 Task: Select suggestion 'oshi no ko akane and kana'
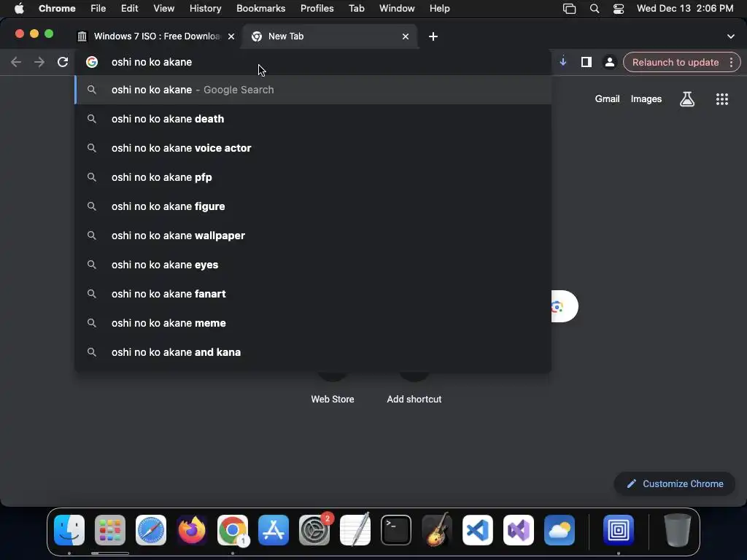(x=313, y=352)
